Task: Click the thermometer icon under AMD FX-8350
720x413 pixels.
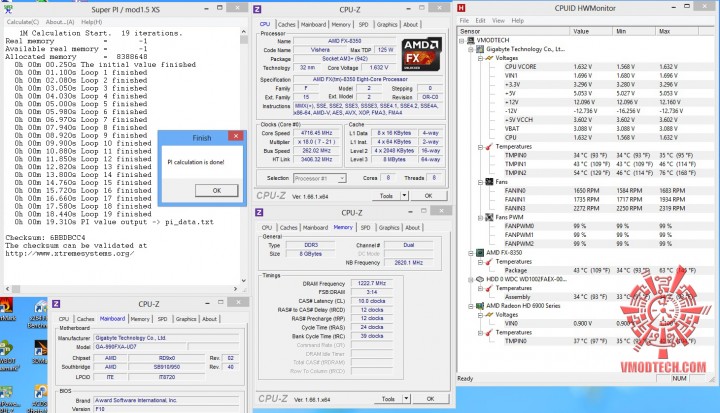Action: [x=489, y=262]
